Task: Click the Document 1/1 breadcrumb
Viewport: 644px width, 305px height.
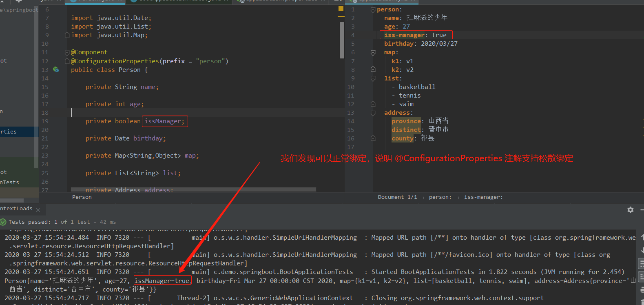Action: pos(397,197)
